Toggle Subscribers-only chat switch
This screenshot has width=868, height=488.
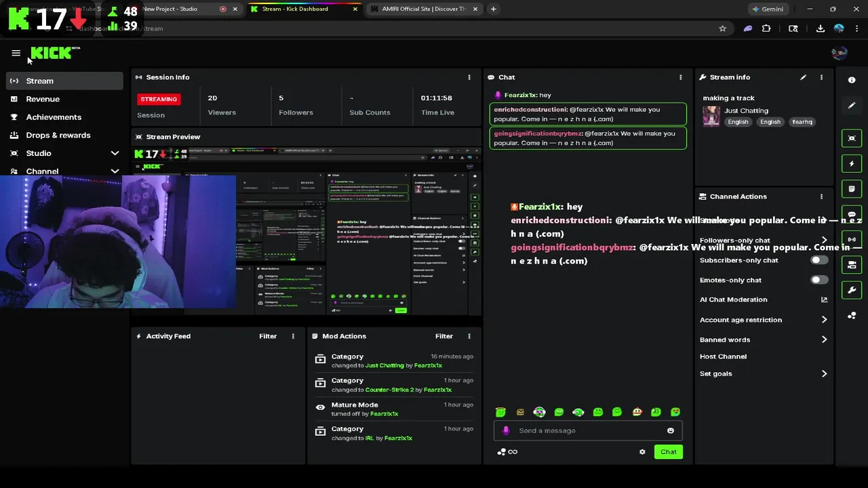pos(819,260)
